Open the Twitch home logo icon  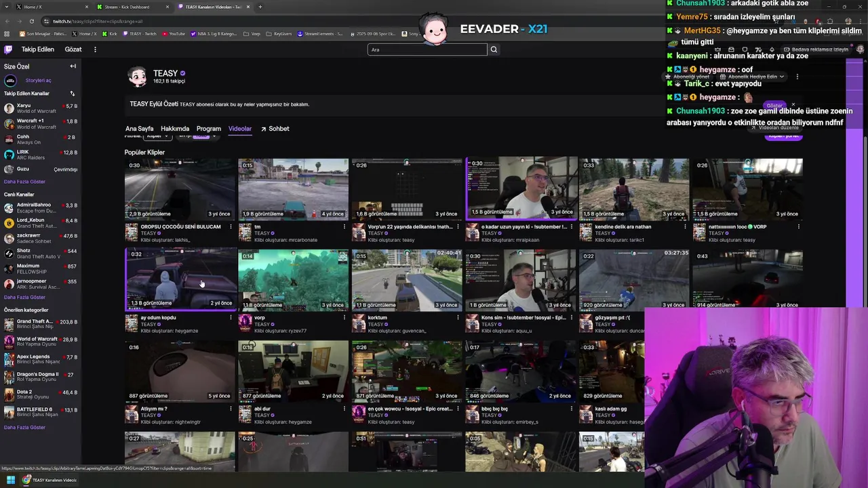(8, 49)
